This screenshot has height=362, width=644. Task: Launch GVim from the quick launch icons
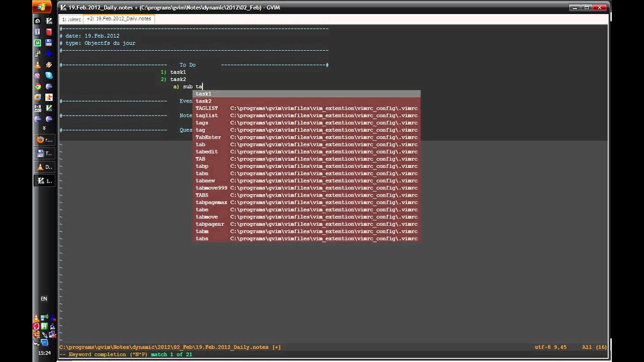point(49,21)
